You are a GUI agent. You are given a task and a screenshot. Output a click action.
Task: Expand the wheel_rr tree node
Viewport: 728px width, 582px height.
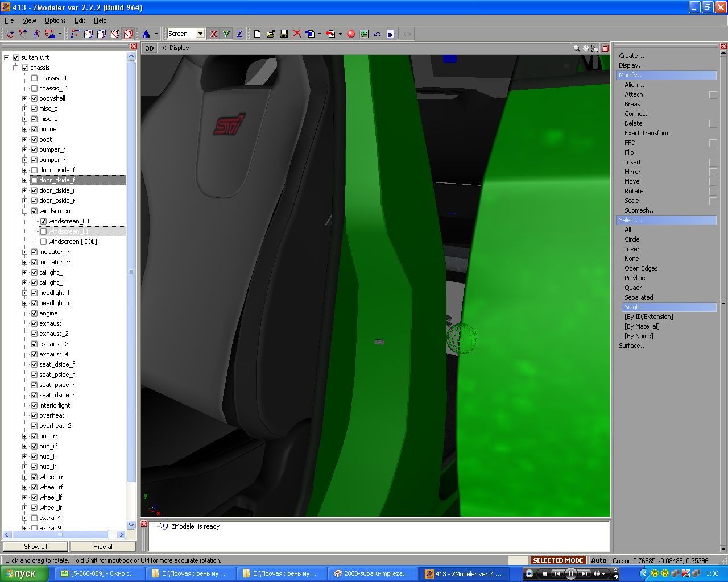(25, 477)
